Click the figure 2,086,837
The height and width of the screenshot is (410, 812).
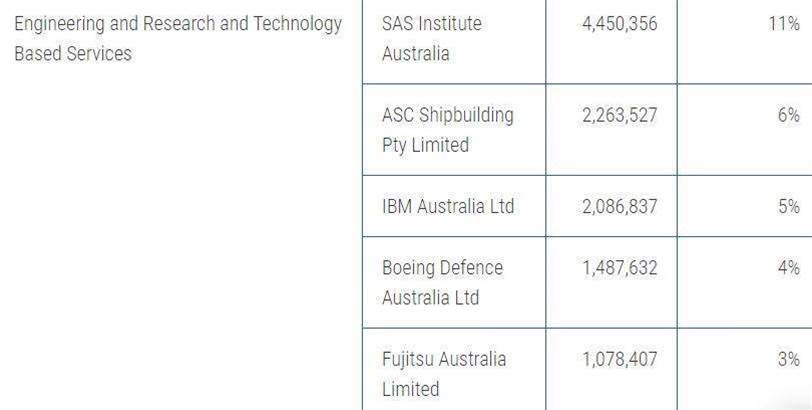[x=619, y=207]
